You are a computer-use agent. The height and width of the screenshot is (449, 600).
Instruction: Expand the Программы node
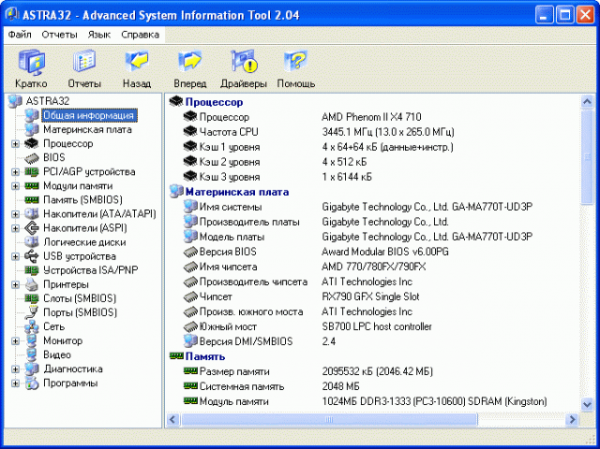pos(15,384)
